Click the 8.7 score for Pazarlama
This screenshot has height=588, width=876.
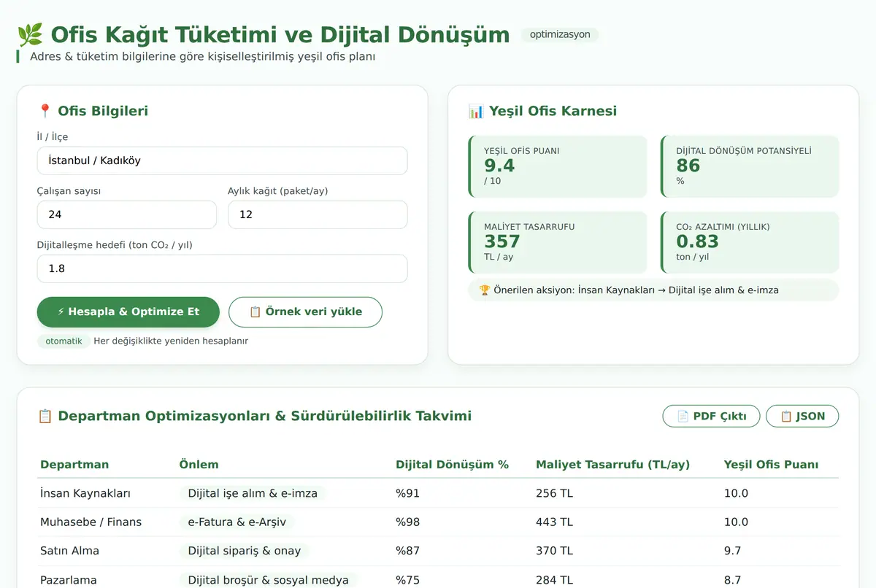coord(732,580)
